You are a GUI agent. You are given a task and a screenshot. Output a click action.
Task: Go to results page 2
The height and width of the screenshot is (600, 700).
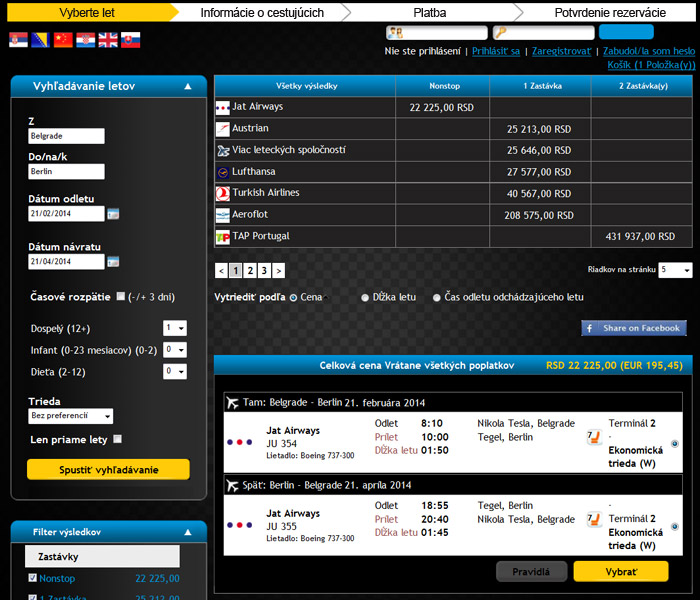click(250, 271)
